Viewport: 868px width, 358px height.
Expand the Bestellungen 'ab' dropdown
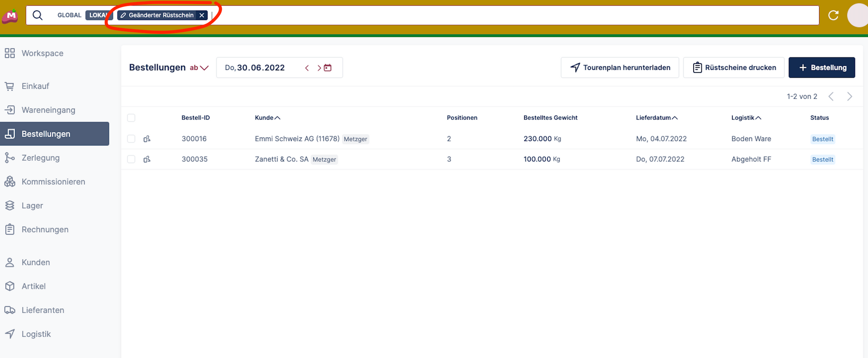(x=200, y=68)
